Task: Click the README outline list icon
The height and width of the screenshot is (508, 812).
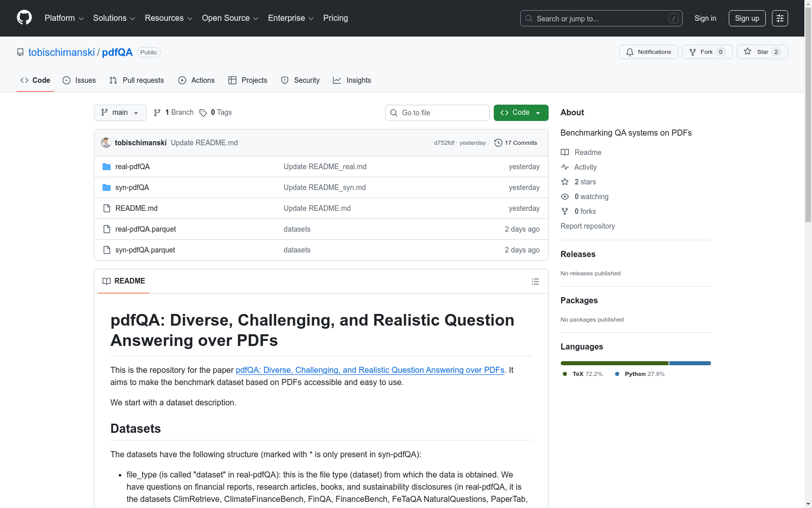Action: pos(535,281)
